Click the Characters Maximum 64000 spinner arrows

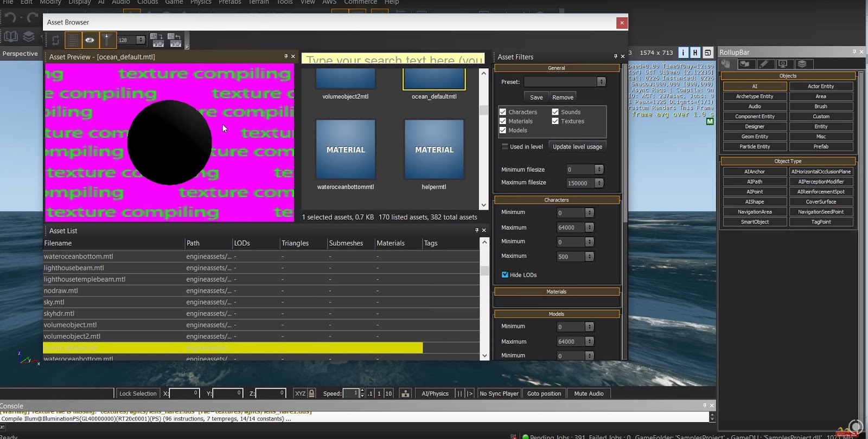point(590,228)
